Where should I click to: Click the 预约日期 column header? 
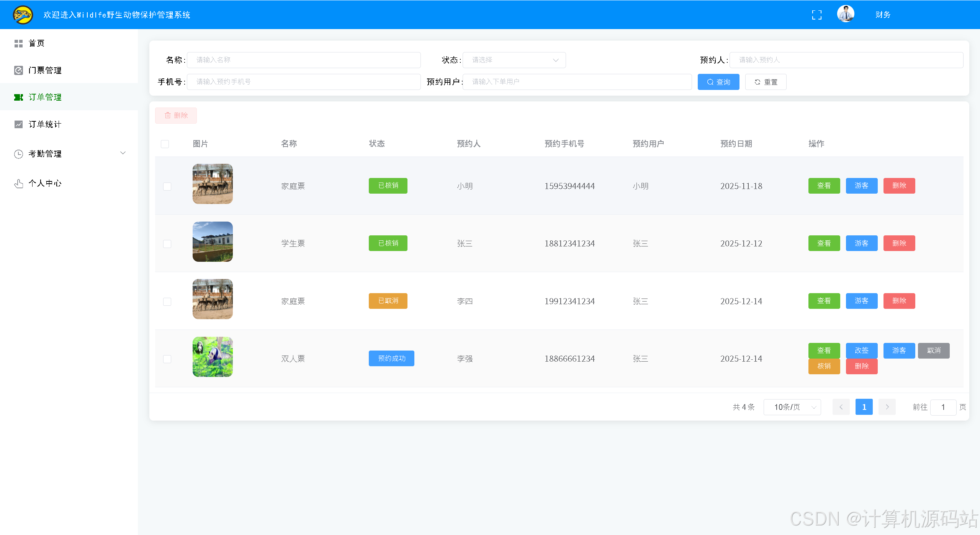click(x=736, y=144)
